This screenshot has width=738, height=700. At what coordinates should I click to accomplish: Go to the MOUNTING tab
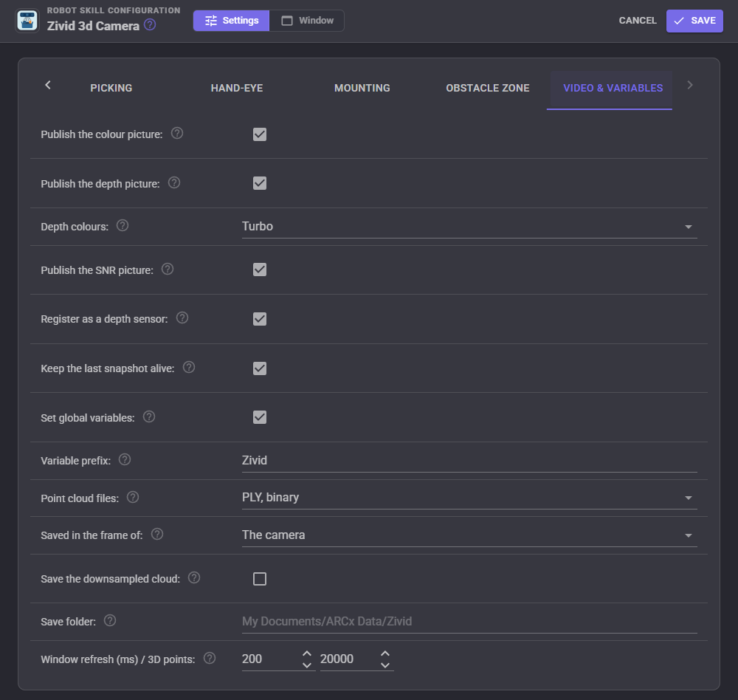pos(362,88)
